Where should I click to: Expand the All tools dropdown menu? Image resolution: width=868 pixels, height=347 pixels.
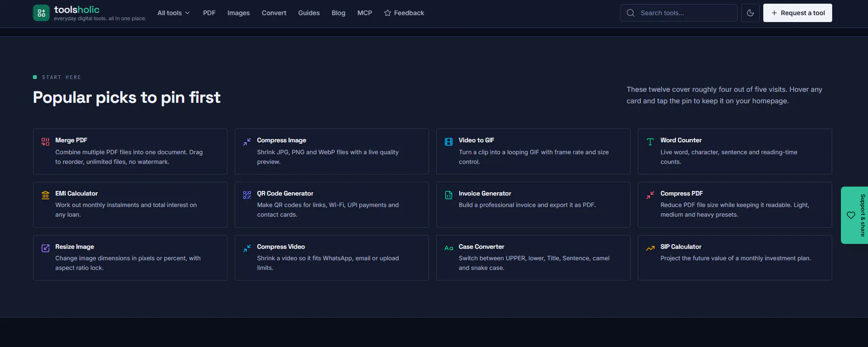174,13
